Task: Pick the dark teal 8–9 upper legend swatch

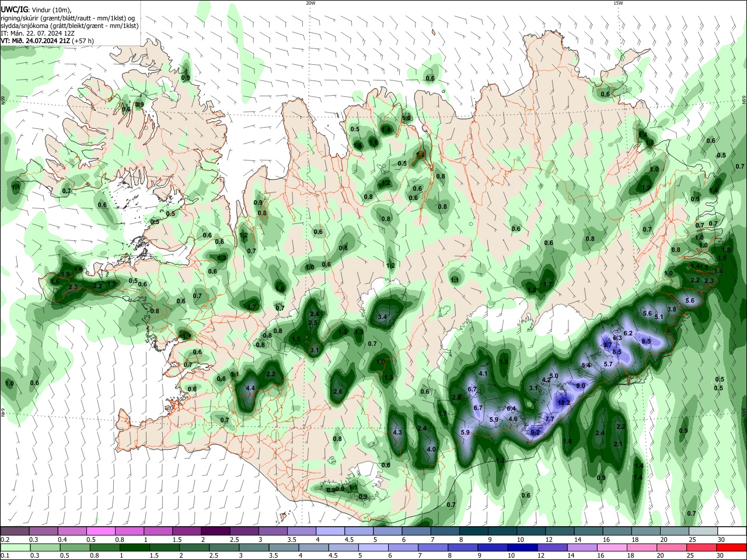Action: [474, 531]
